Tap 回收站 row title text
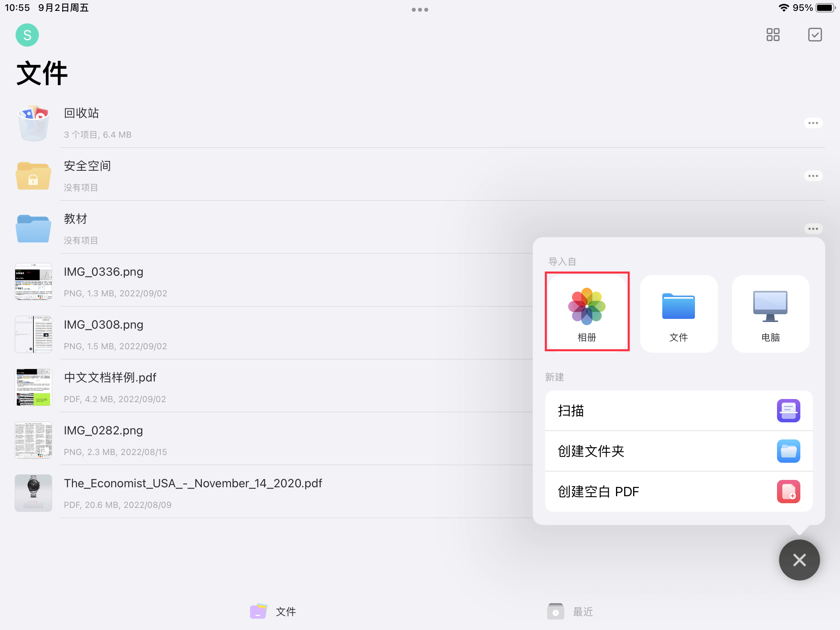This screenshot has height=630, width=840. [x=81, y=113]
